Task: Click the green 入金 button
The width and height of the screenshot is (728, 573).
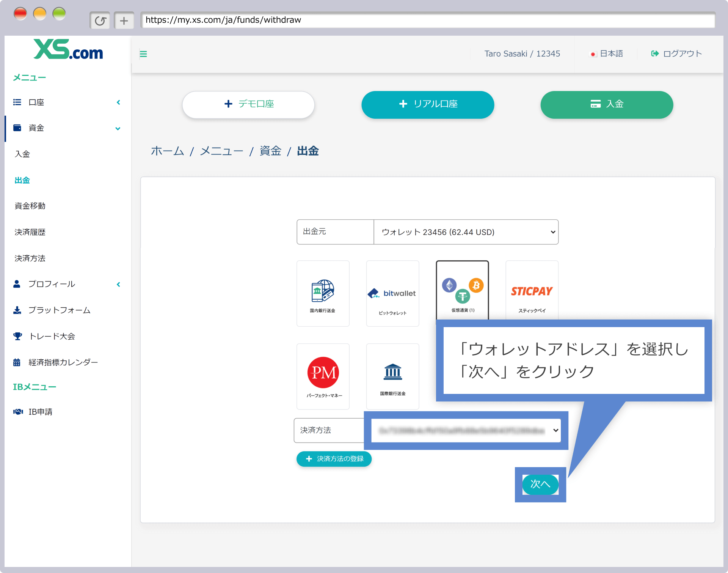Action: (x=607, y=104)
